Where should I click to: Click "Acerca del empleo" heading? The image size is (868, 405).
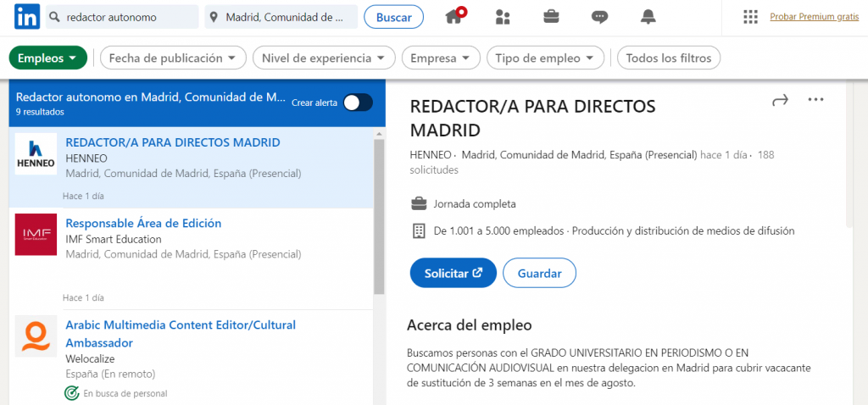(x=470, y=325)
